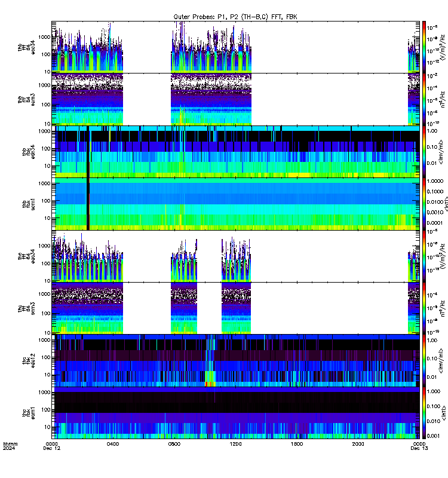Click the '0400' time axis label
The image size is (448, 478).
(x=113, y=444)
